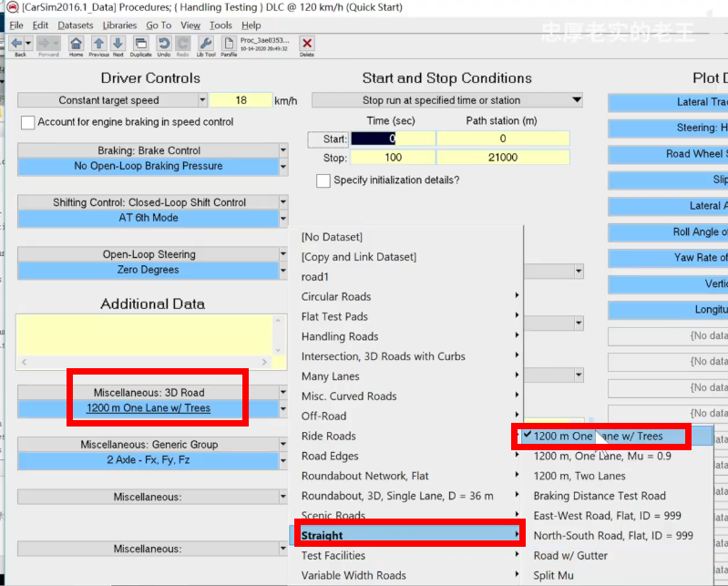
Task: Open the Parsfile document icon
Action: (x=229, y=44)
